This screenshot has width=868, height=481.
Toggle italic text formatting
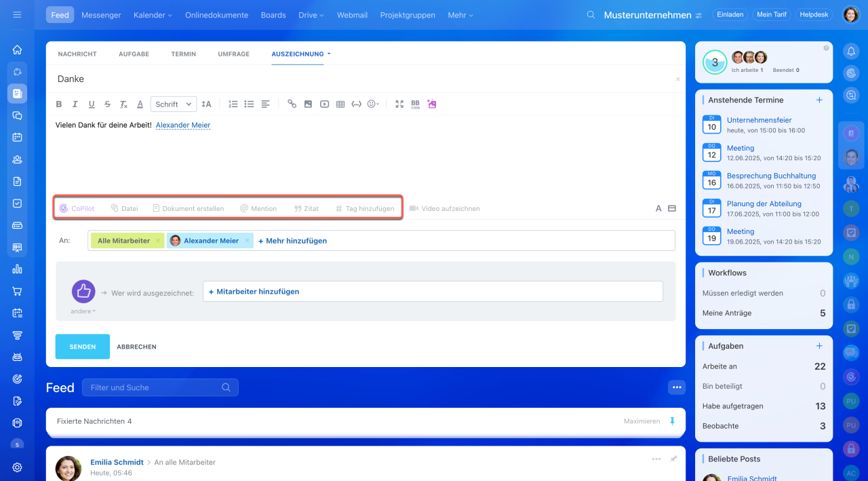pyautogui.click(x=75, y=104)
